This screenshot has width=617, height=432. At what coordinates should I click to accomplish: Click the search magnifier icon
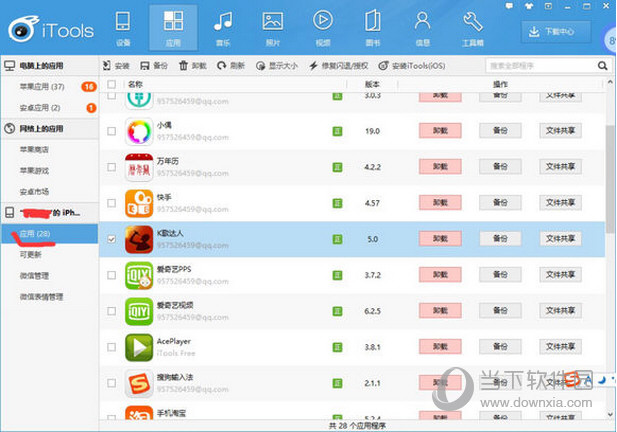pos(602,66)
